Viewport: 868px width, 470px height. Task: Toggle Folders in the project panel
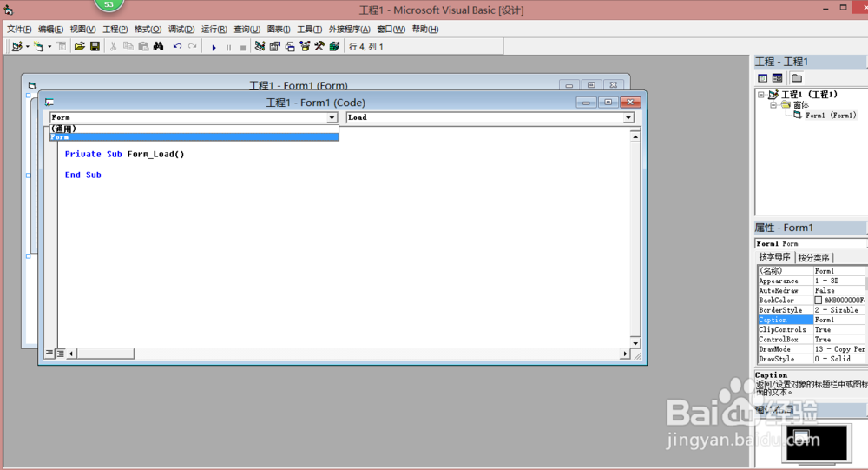(797, 78)
